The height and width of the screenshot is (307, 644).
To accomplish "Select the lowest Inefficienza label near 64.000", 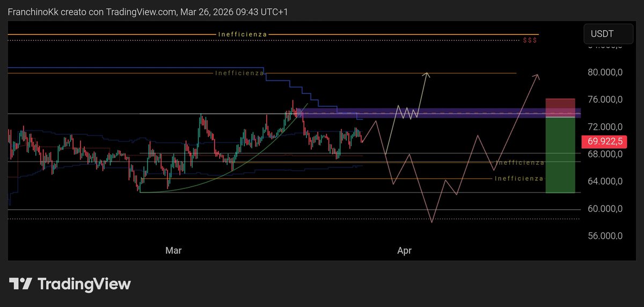I will (x=519, y=179).
